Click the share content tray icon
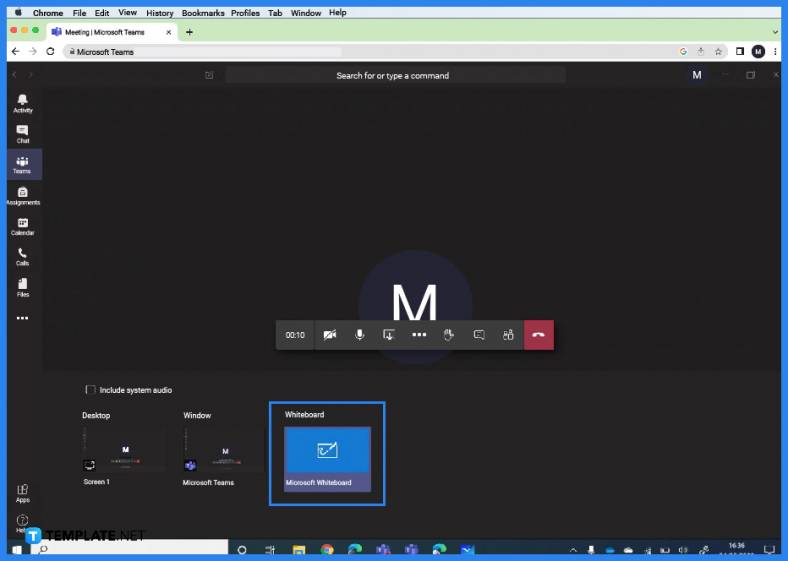Screen dimensions: 788x561 click(388, 335)
